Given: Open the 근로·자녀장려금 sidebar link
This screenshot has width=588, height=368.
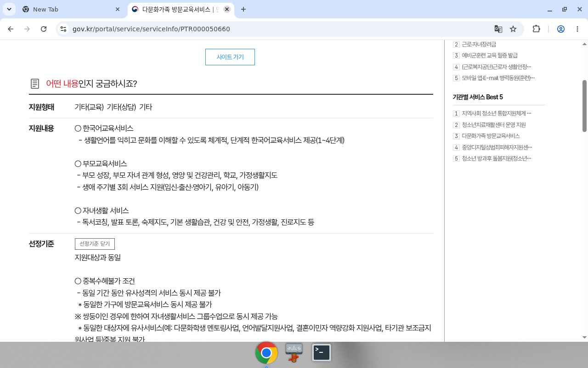Looking at the screenshot, I should 479,44.
